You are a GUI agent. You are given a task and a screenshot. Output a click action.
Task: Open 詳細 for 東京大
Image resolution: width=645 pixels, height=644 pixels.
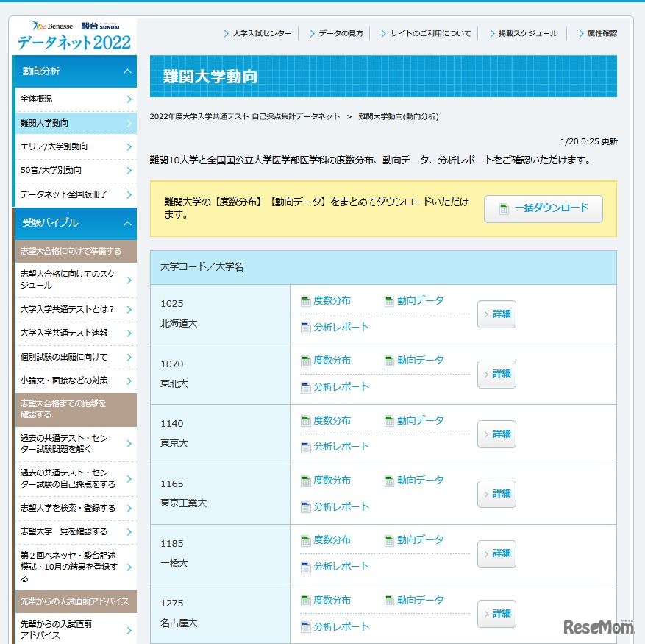point(496,434)
